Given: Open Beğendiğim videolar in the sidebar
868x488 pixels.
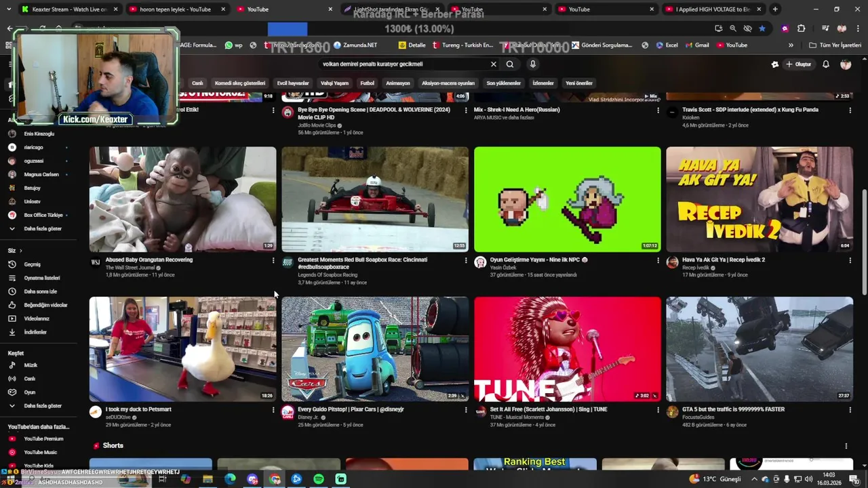Looking at the screenshot, I should (x=37, y=305).
